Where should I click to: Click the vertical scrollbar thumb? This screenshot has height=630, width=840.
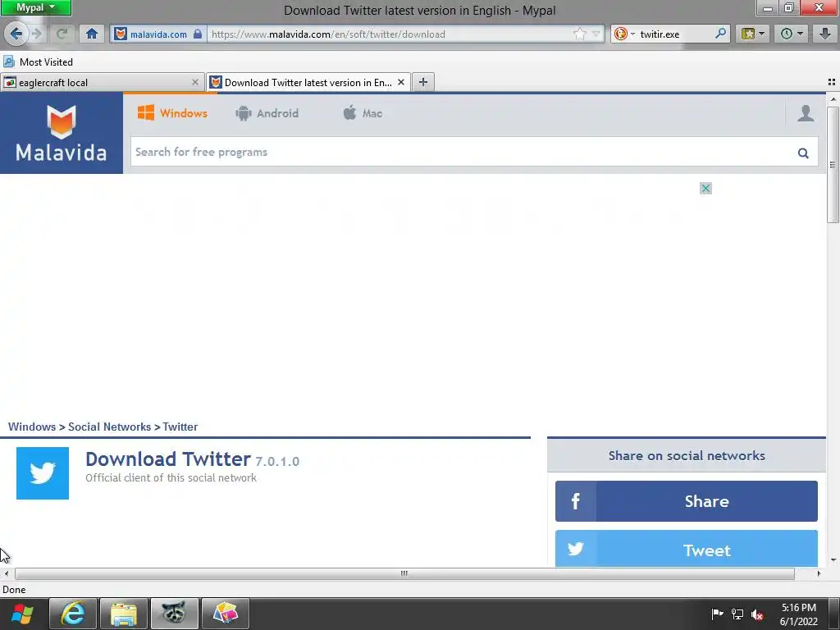pos(833,165)
